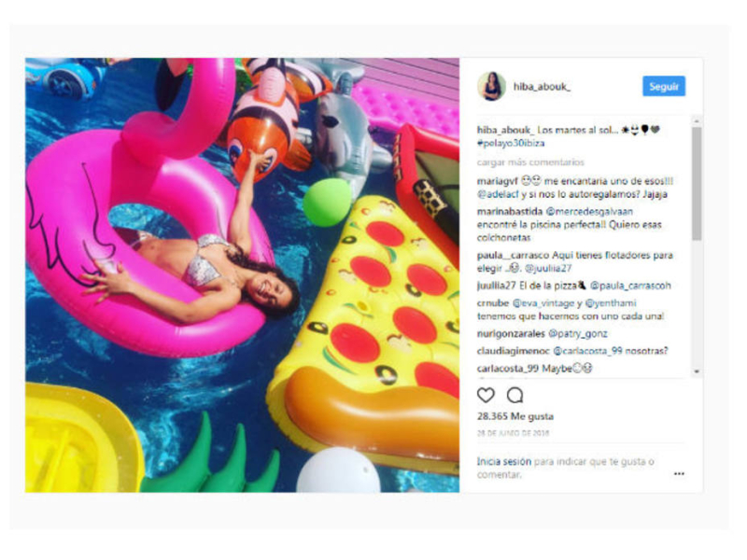Click the hiba_abouk_ profile avatar
The width and height of the screenshot is (747, 560).
pyautogui.click(x=491, y=87)
